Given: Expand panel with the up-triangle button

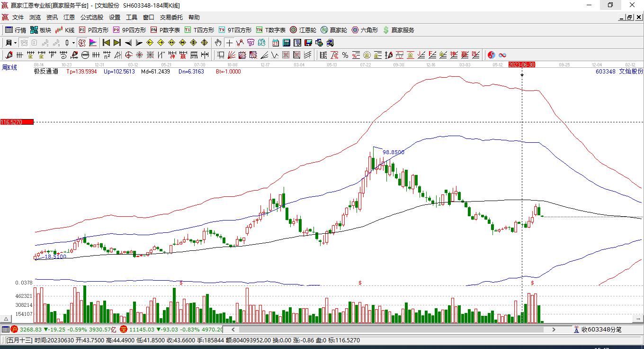Looking at the screenshot, I should click(x=7, y=319).
